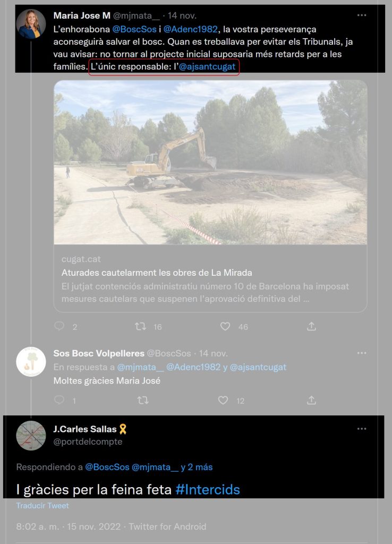This screenshot has width=392, height=544.
Task: Retweet the Sos Bosc Volpelleres reply
Action: tap(142, 401)
